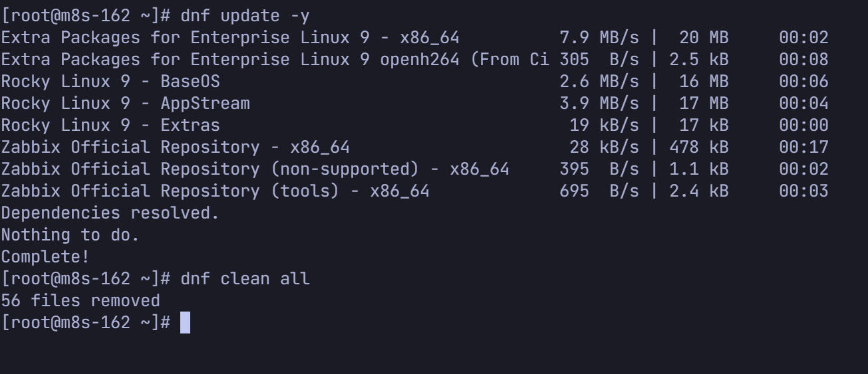868x374 pixels.
Task: Click the 00:08 elapsed time value
Action: pos(803,60)
